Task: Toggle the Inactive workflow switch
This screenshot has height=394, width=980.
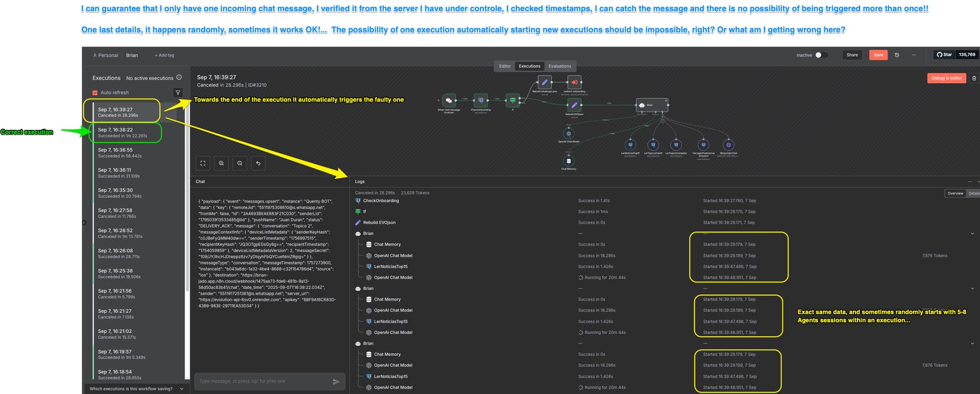Action: (x=821, y=55)
